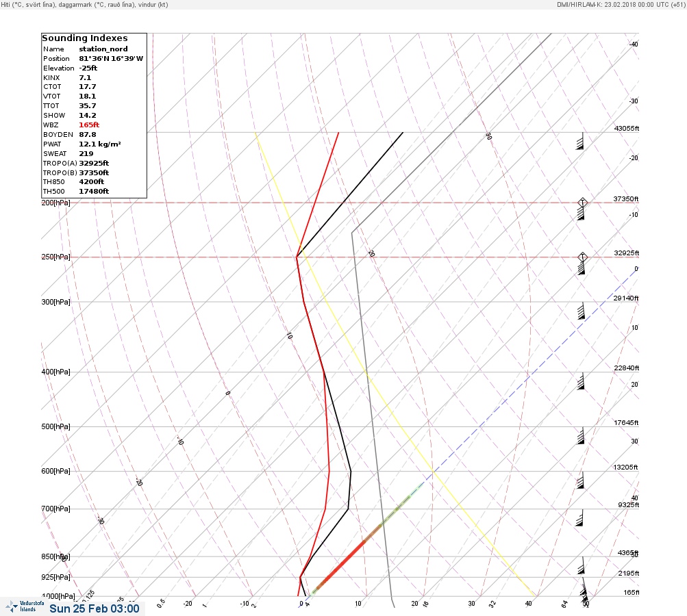This screenshot has height=616, width=687.
Task: Click the wind barb at 9325ft
Action: 580,517
